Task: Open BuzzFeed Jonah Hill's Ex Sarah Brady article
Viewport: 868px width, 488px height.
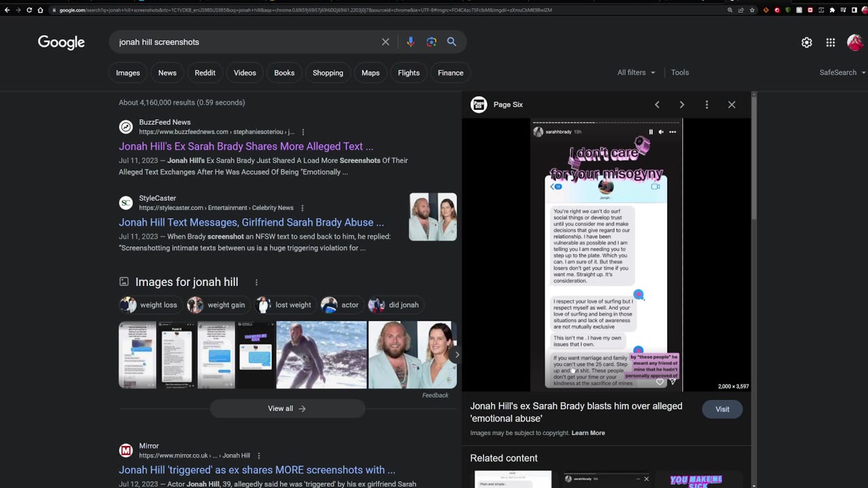Action: 246,146
